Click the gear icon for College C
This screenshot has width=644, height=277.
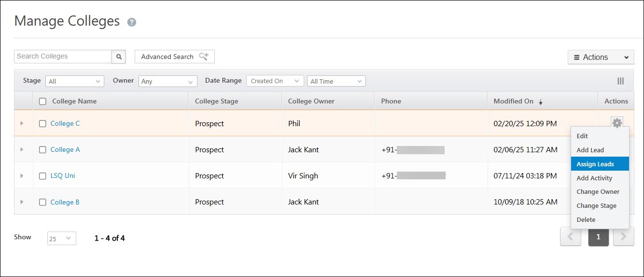(x=616, y=123)
